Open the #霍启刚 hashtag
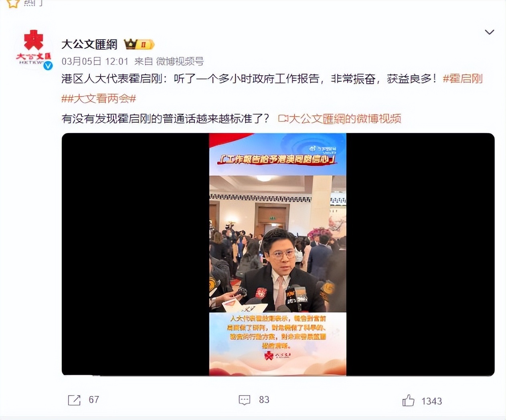Screen dimensions: 506x420 coord(463,79)
